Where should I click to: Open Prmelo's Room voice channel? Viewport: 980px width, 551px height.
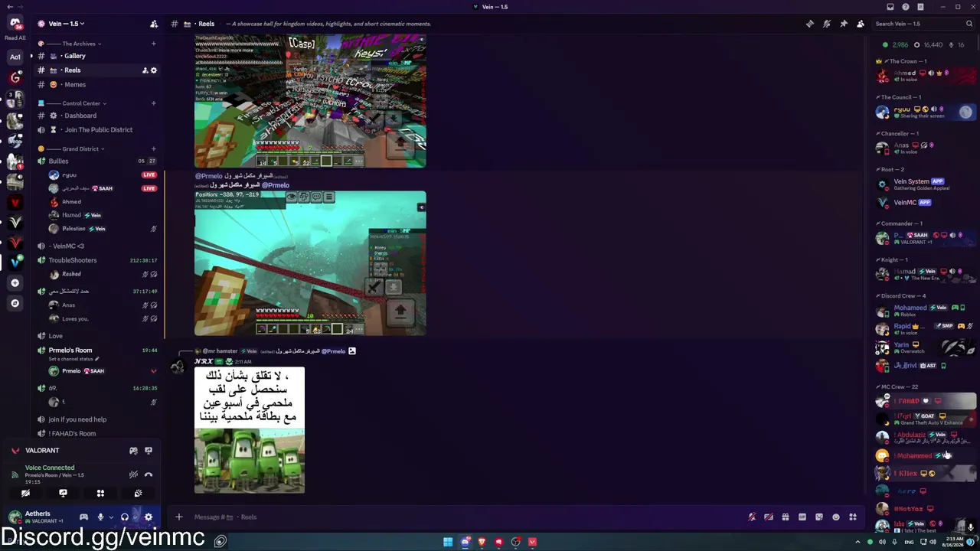pos(96,354)
